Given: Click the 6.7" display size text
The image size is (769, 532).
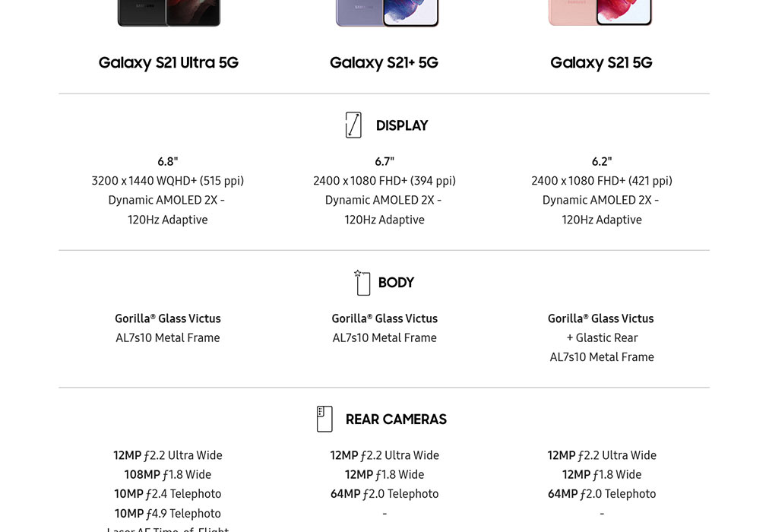Looking at the screenshot, I should tap(384, 162).
